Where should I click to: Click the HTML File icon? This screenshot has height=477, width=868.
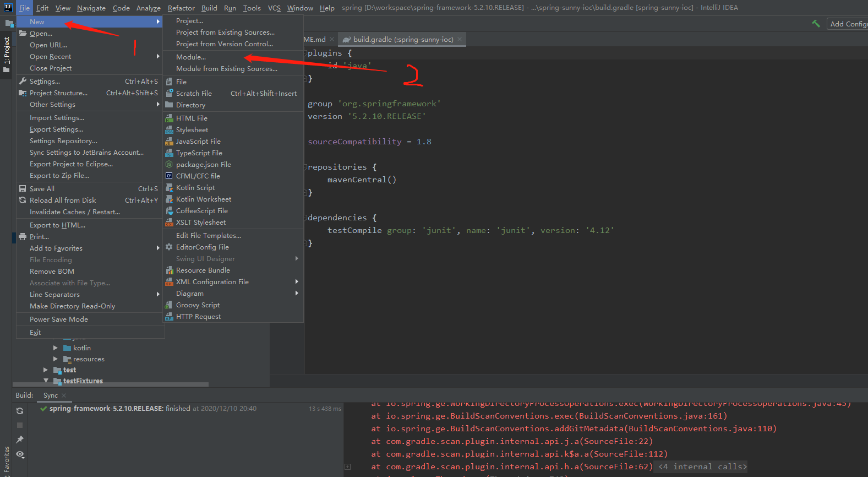click(x=169, y=118)
